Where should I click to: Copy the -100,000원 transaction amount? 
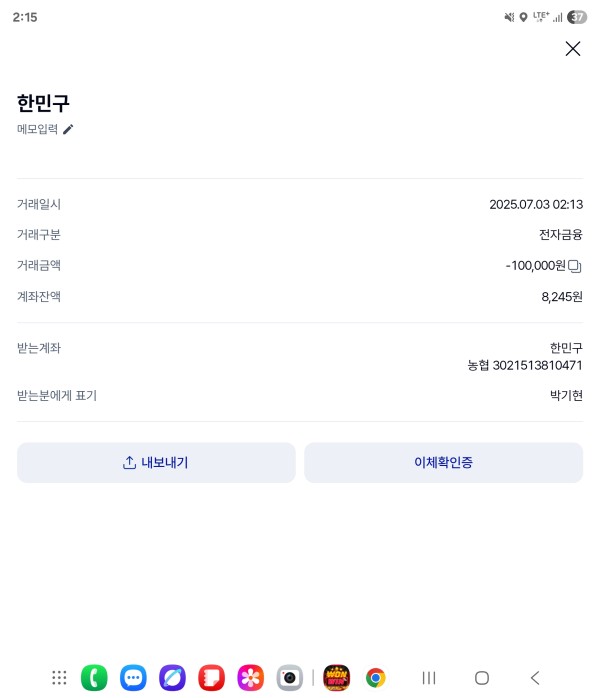point(575,266)
